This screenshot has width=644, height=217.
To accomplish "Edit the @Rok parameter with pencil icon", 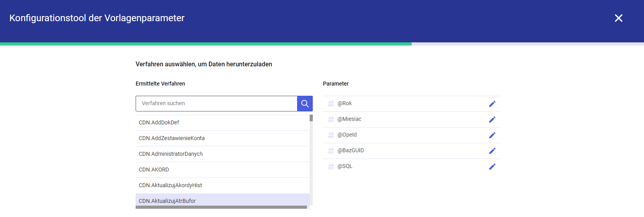I will pos(492,104).
